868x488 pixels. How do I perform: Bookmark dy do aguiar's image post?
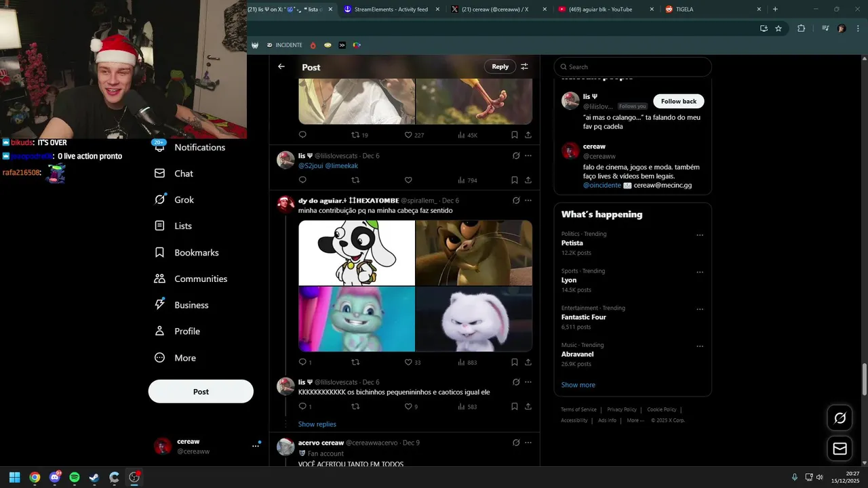[x=515, y=363]
